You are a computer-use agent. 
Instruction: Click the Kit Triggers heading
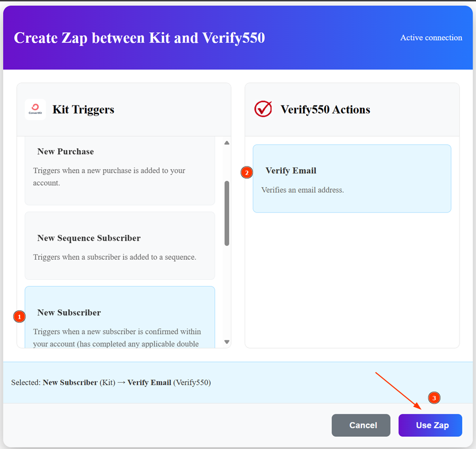coord(83,109)
